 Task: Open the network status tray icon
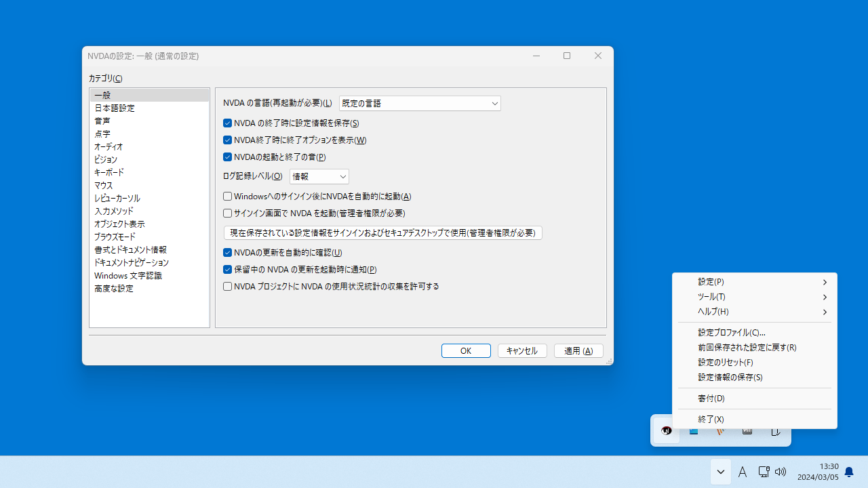tap(764, 472)
